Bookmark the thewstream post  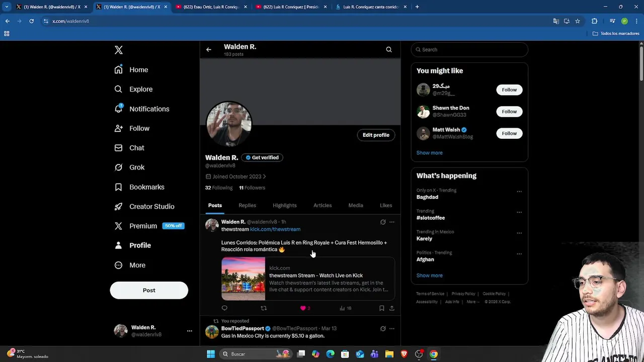[381, 308]
